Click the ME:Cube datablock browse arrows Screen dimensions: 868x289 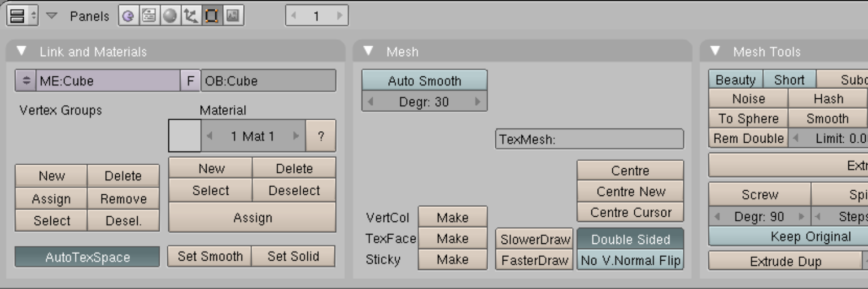pyautogui.click(x=26, y=81)
